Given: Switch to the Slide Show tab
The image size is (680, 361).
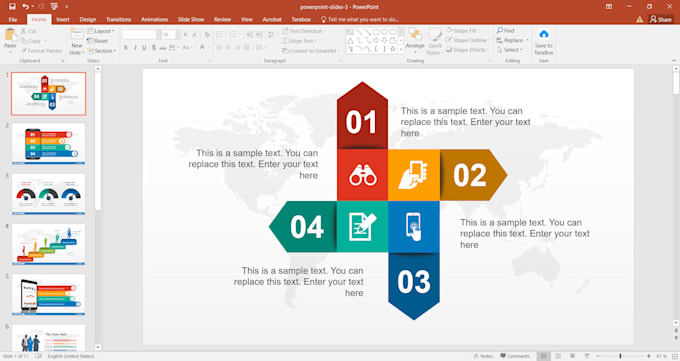Looking at the screenshot, I should (191, 20).
